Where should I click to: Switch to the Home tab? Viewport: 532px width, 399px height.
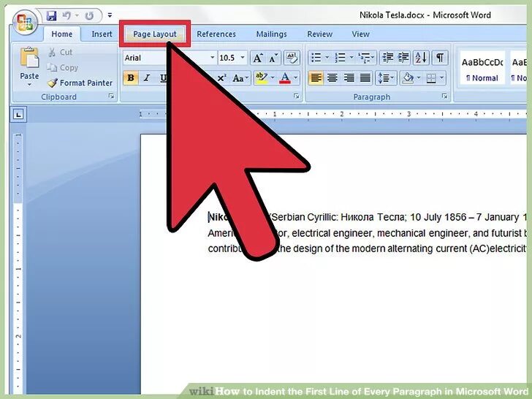pos(61,34)
